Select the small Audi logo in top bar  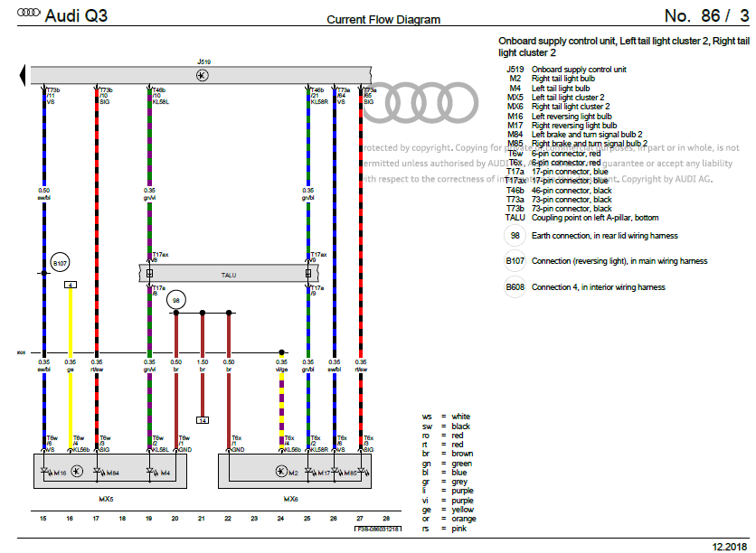click(x=30, y=12)
